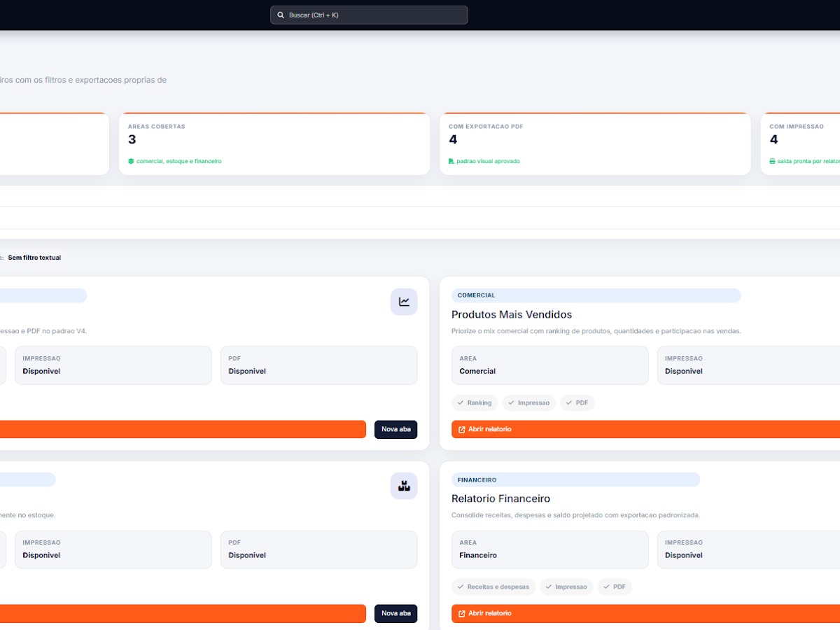Click the "padrao visual aprovado" caption
The image size is (840, 630).
point(488,161)
